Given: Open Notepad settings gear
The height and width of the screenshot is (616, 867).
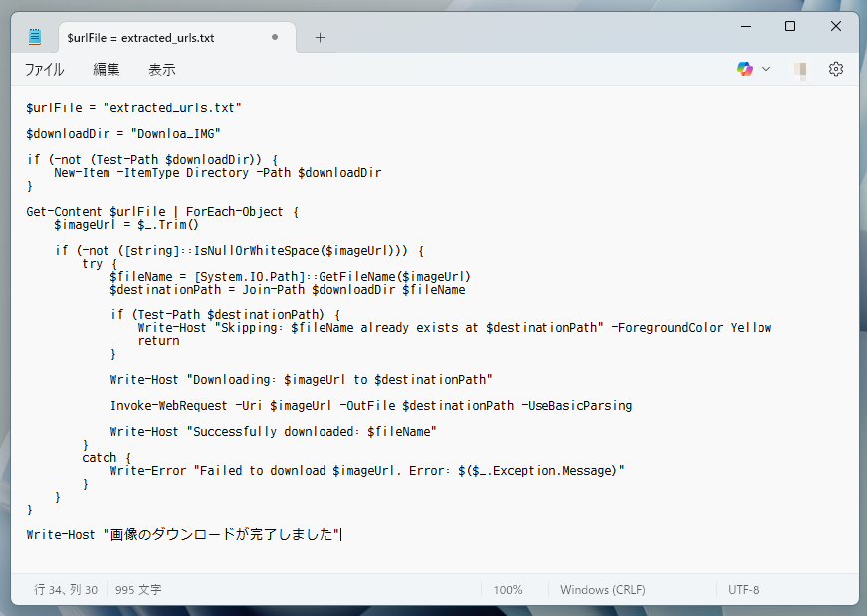Looking at the screenshot, I should (x=836, y=69).
